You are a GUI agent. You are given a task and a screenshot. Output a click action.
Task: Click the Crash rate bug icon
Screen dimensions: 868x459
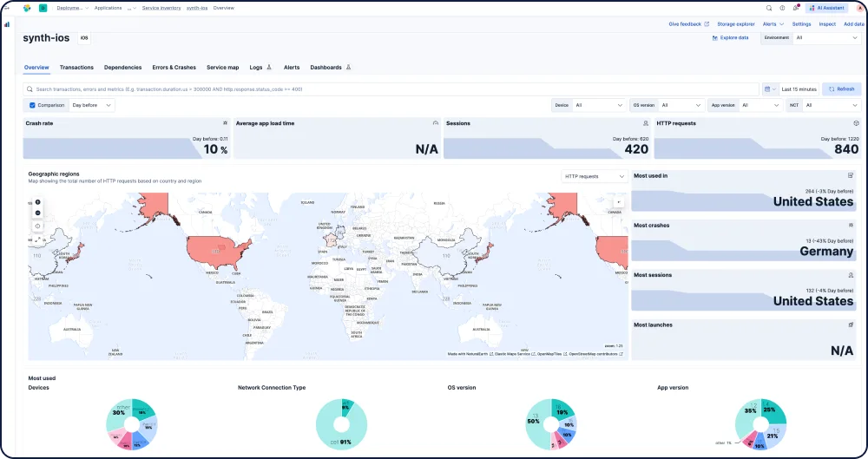pyautogui.click(x=225, y=123)
